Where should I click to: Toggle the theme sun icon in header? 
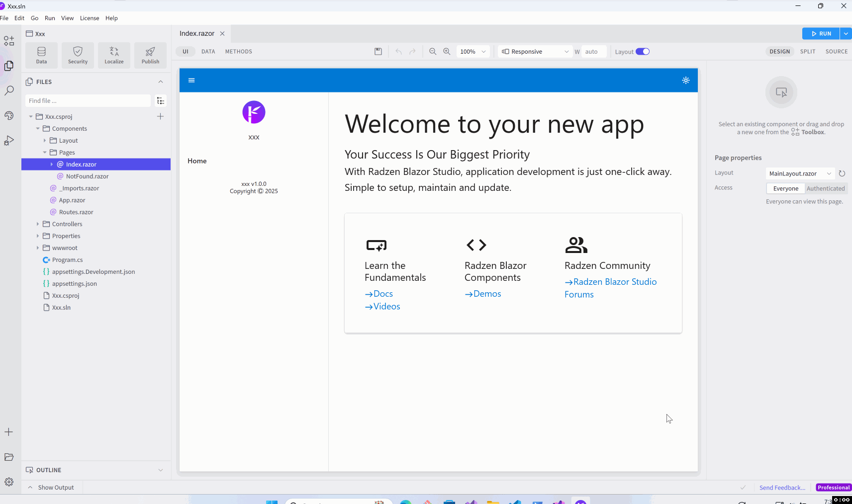[685, 81]
